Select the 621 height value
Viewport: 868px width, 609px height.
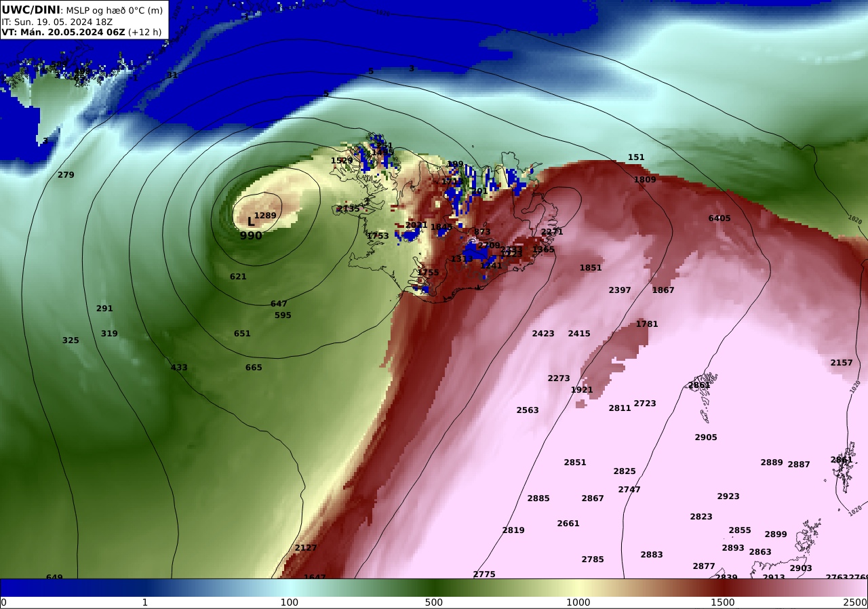pos(238,277)
